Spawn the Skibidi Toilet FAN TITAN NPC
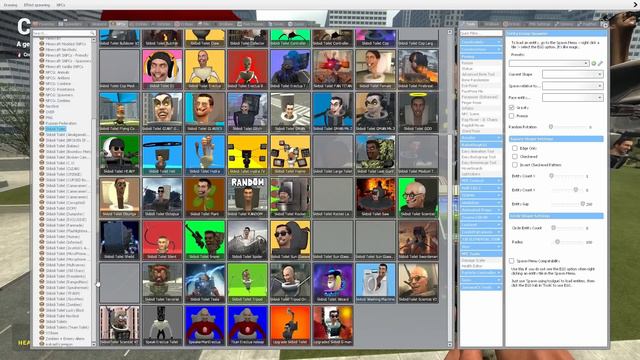Viewport: 640px width, 360px height. point(333,69)
